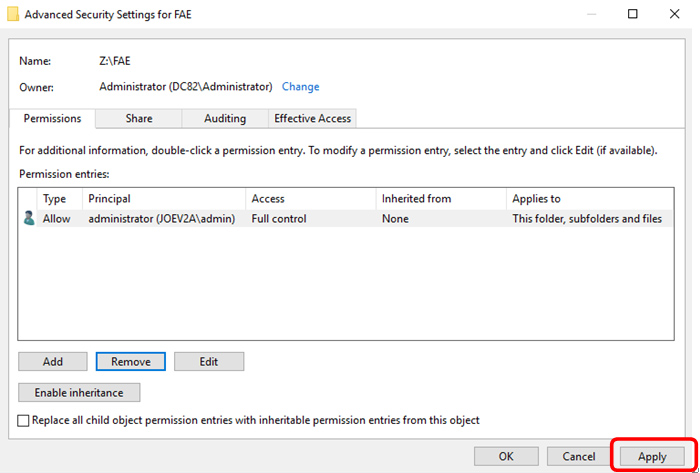Select the Effective Access tab
The width and height of the screenshot is (700, 473).
point(312,118)
